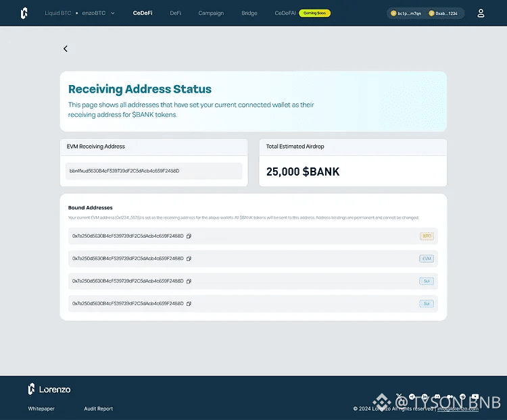Copy the bound address tagged EVM

pyautogui.click(x=189, y=259)
